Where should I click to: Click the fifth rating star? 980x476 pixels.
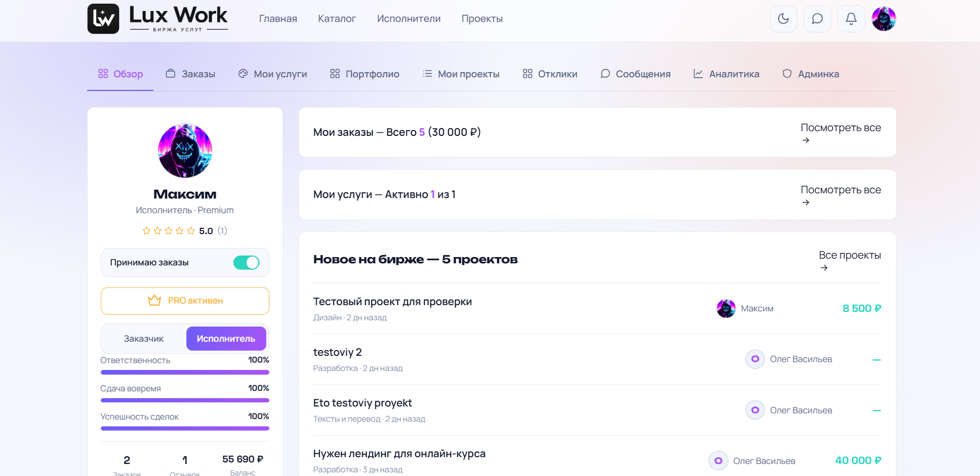[191, 231]
